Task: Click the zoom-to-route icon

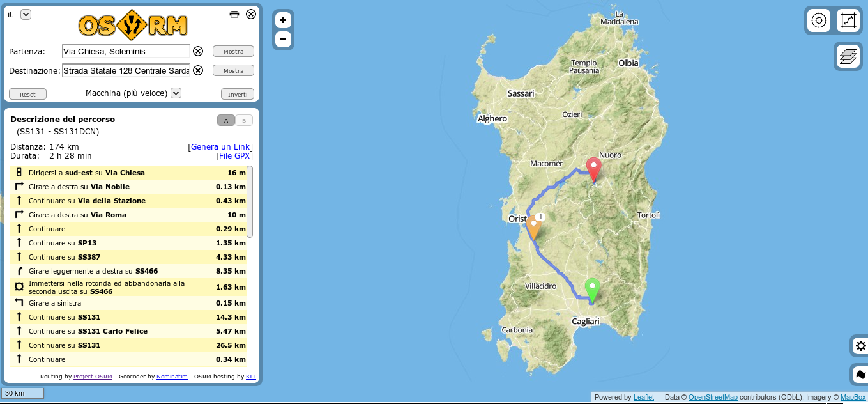Action: coord(848,20)
